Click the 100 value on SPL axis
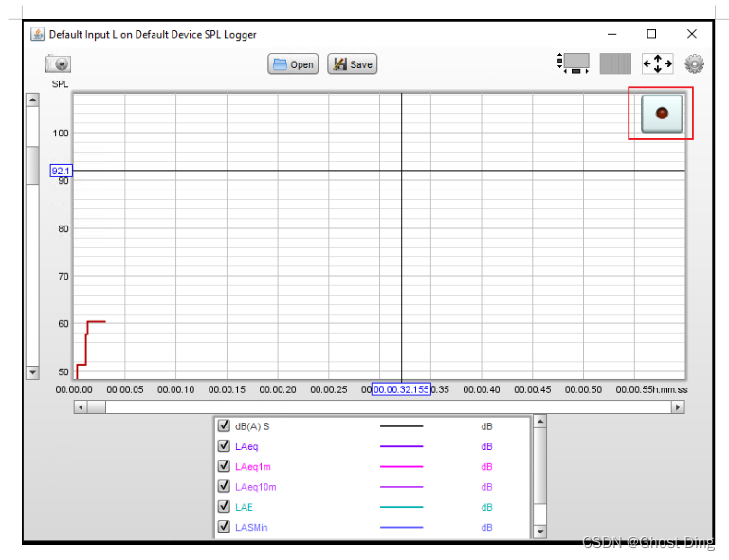Screen dimensions: 729x560 pyautogui.click(x=61, y=134)
